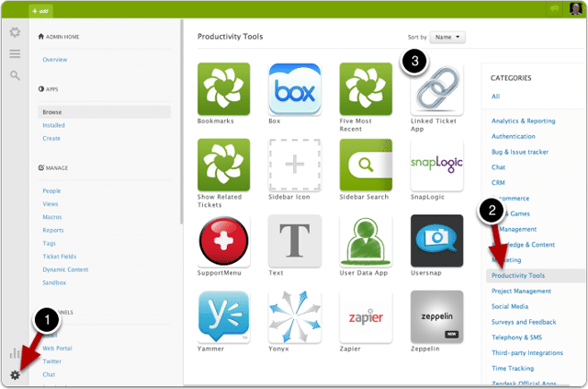Open the Yonyx app icon

pyautogui.click(x=295, y=316)
